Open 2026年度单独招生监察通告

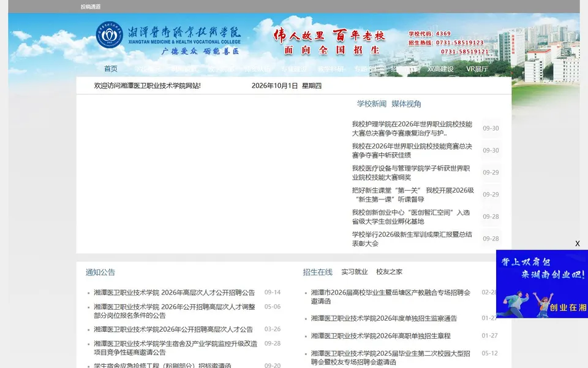click(x=384, y=318)
